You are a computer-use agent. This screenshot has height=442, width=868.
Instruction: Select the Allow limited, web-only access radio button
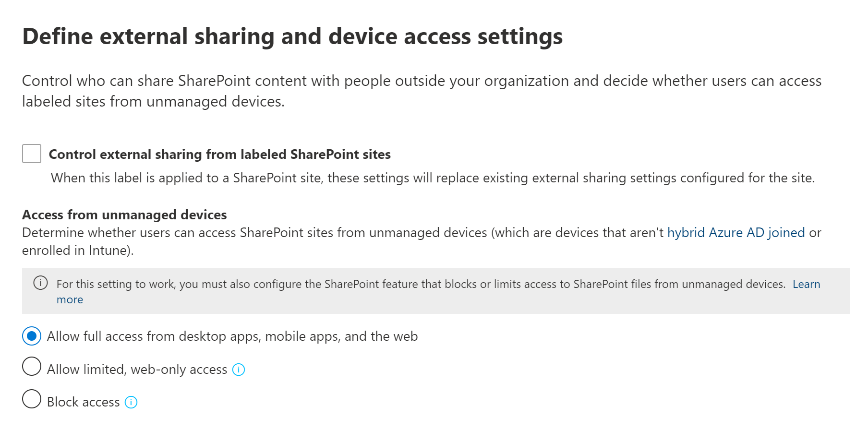[32, 367]
